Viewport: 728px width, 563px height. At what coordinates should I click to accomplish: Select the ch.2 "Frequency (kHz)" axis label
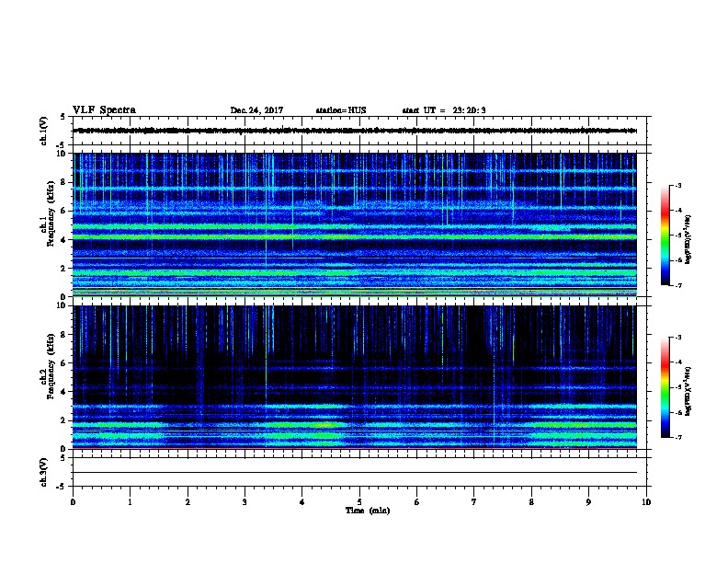point(51,366)
